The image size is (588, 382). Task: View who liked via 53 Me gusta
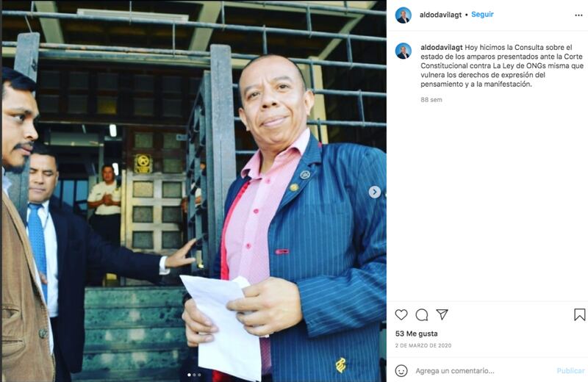pyautogui.click(x=416, y=334)
